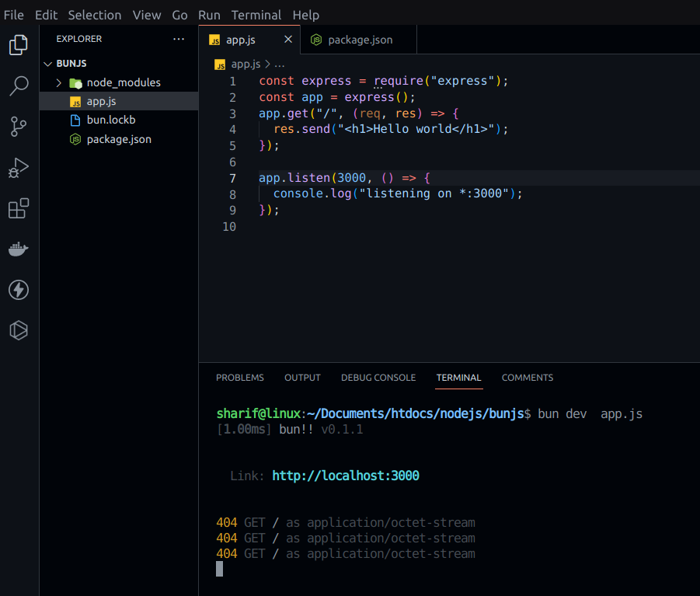Expand the node_modules folder chevron
This screenshot has height=596, width=700.
pos(58,82)
